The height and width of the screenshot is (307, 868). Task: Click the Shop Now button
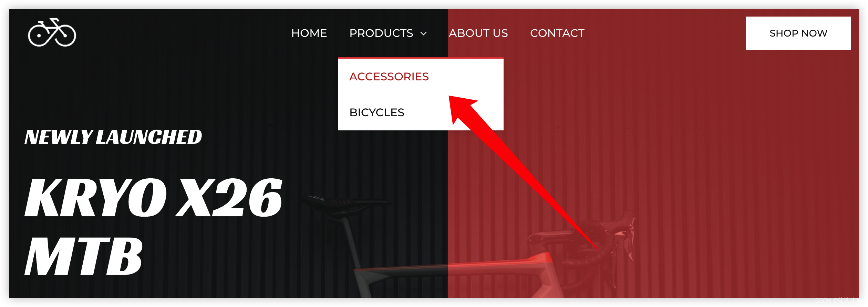[798, 33]
